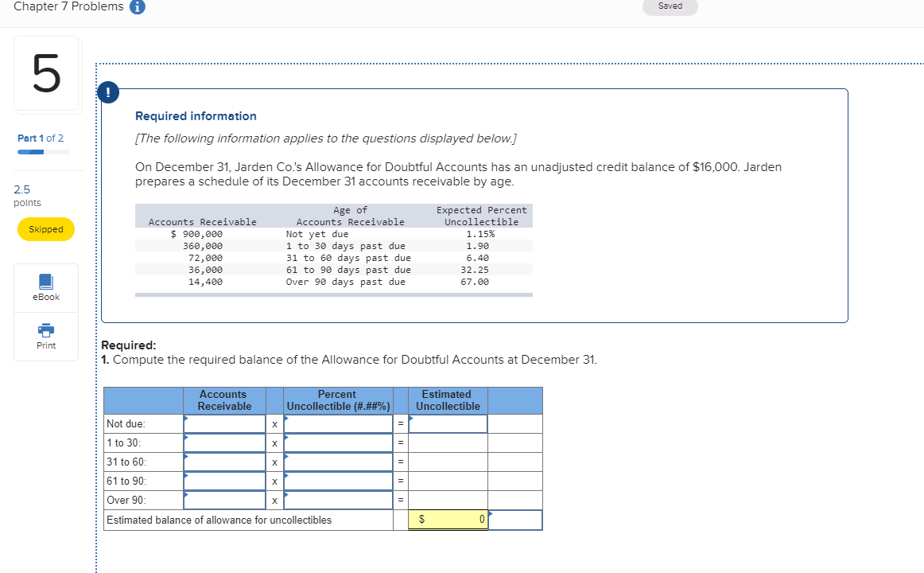Click hint triangle on 61 to 90 receivable cell
The image size is (924, 573).
coord(186,474)
